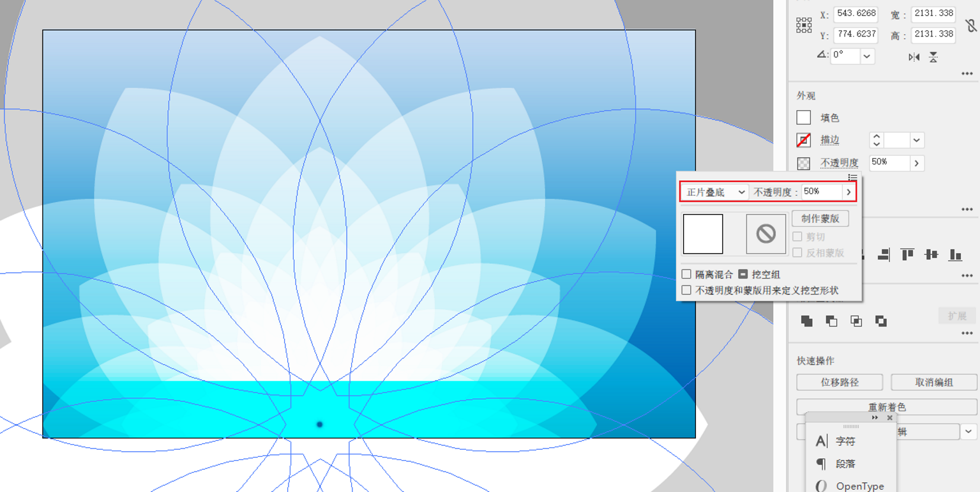Click the height (高) input field
The width and height of the screenshot is (980, 492).
pyautogui.click(x=933, y=35)
